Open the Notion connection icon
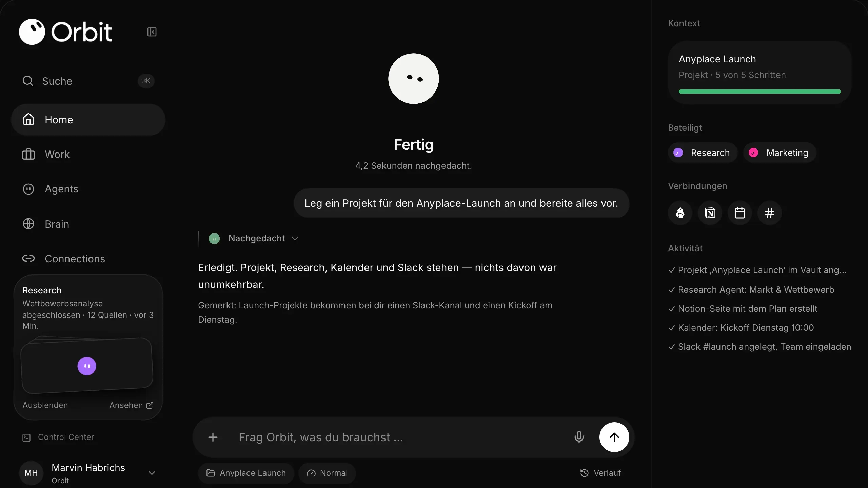This screenshot has width=868, height=488. click(x=710, y=213)
